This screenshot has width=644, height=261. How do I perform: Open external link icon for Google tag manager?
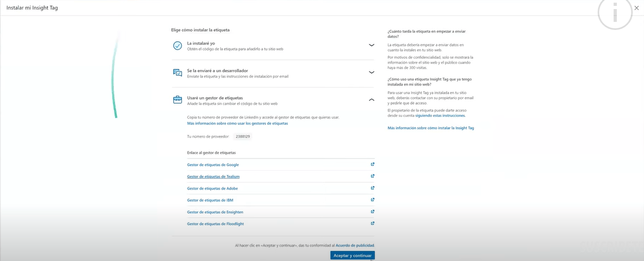(x=373, y=164)
